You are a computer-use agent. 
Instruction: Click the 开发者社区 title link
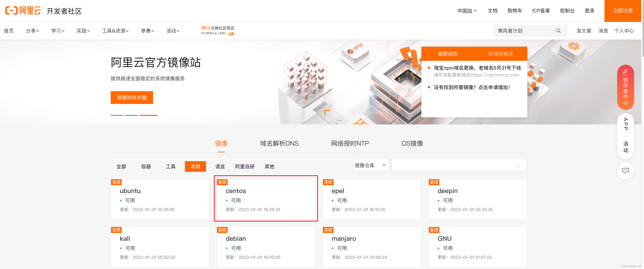(64, 11)
